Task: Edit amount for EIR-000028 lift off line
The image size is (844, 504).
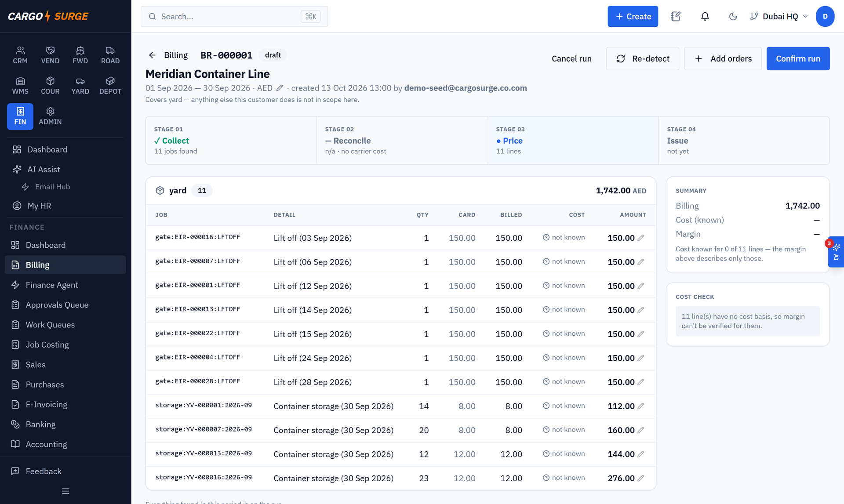Action: pyautogui.click(x=641, y=382)
